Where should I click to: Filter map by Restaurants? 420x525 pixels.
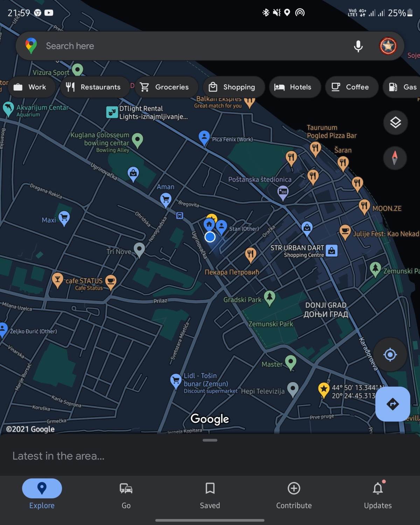click(x=94, y=87)
